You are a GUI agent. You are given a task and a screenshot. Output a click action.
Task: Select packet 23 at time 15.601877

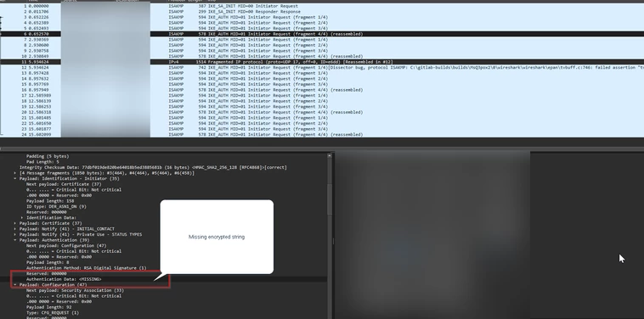click(322, 129)
